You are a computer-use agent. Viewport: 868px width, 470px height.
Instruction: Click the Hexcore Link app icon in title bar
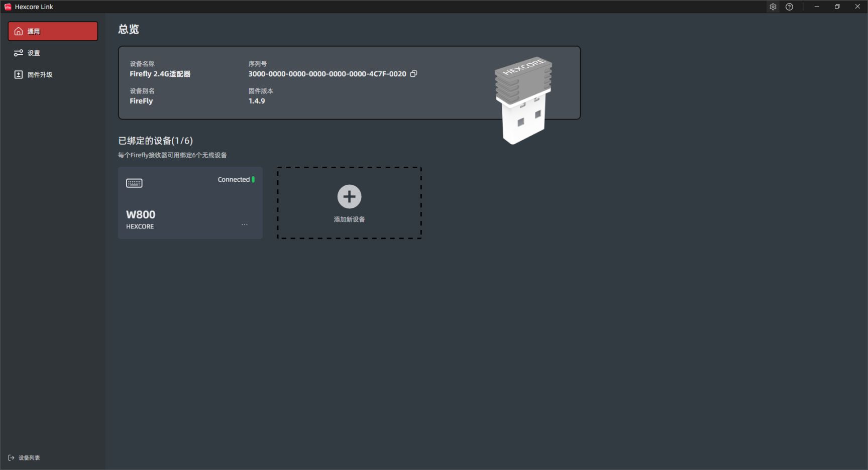(x=8, y=7)
